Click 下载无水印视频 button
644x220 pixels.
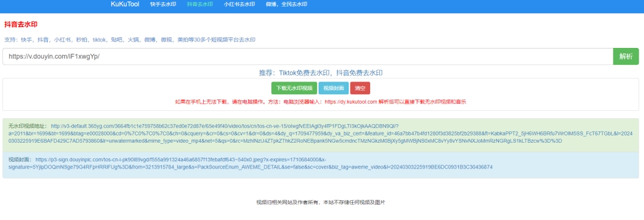(294, 88)
